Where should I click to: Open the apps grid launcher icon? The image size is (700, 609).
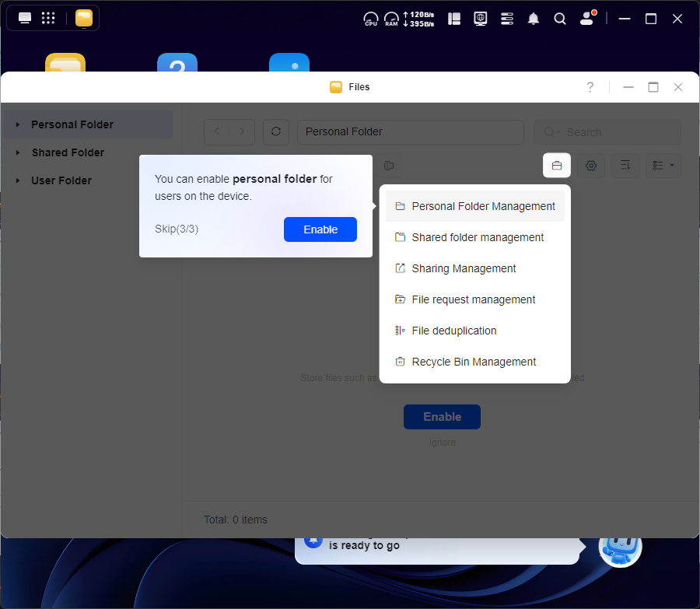[48, 19]
